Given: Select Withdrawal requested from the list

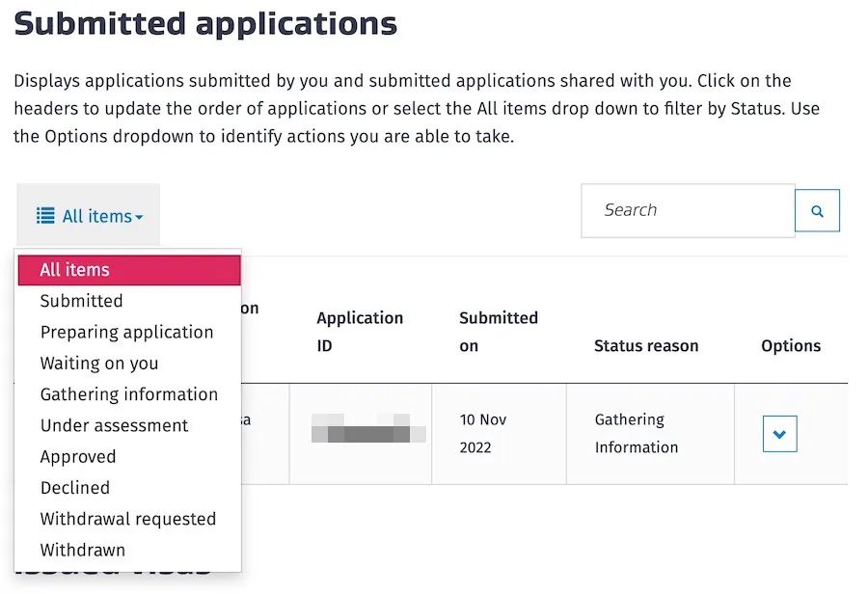Looking at the screenshot, I should click(127, 519).
